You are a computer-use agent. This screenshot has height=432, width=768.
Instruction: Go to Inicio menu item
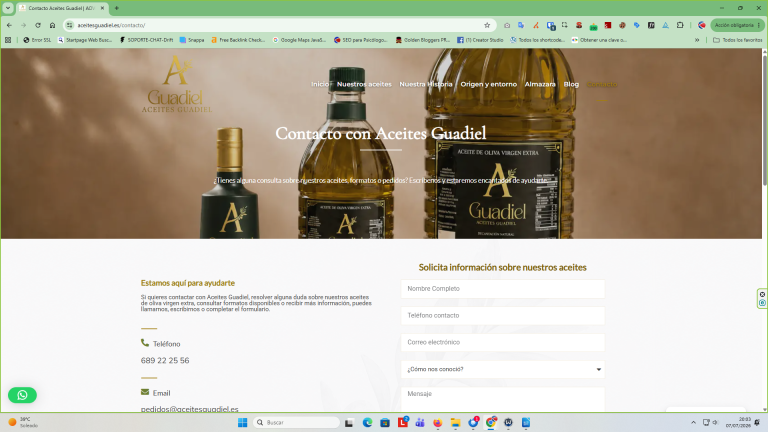pyautogui.click(x=320, y=84)
